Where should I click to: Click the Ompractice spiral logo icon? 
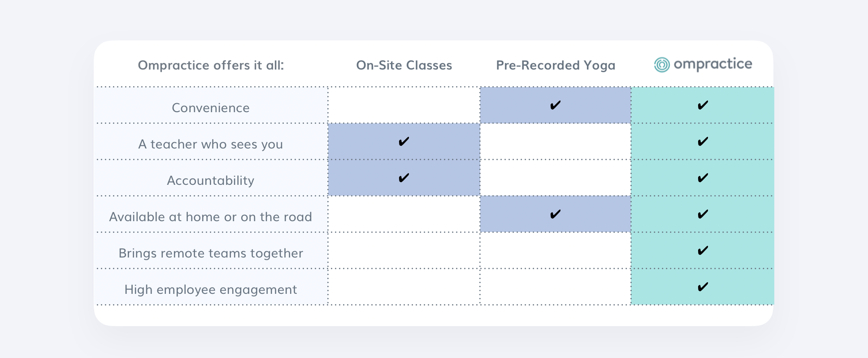click(662, 65)
